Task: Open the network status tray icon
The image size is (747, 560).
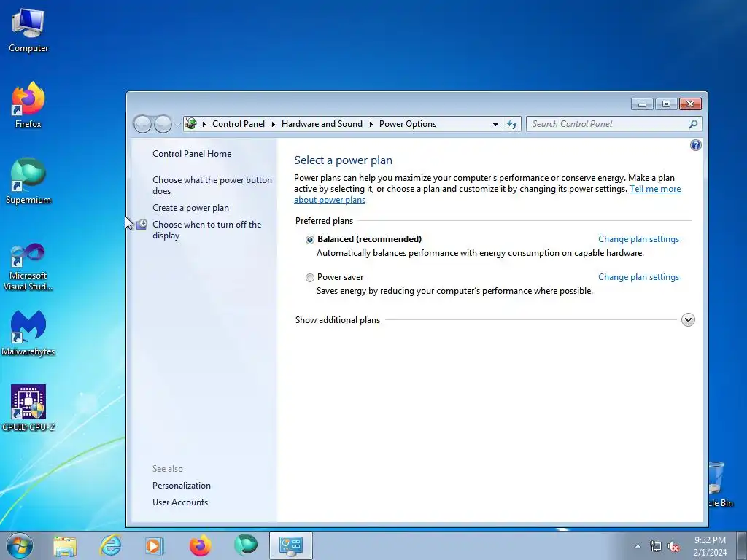Action: coord(656,547)
